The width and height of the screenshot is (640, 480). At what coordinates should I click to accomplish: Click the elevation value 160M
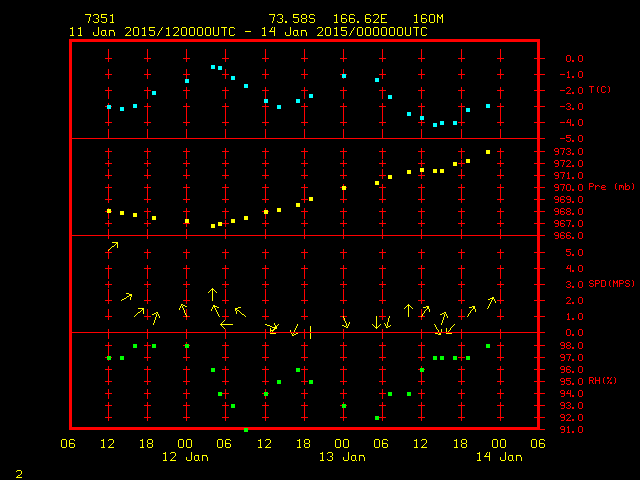point(427,19)
